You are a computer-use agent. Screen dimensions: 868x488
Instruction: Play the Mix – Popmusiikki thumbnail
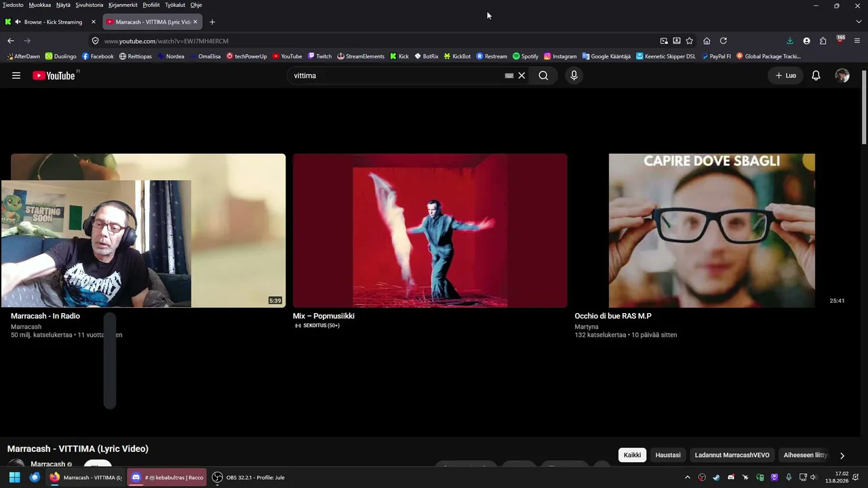coord(430,230)
